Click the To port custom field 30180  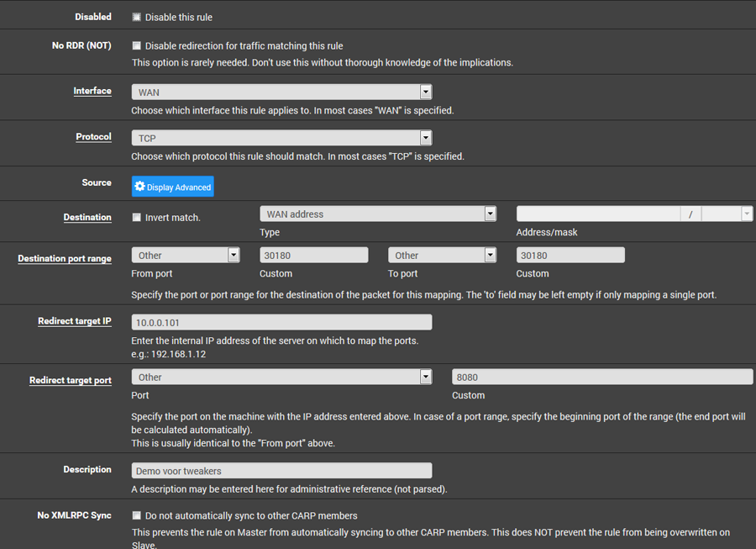pos(570,255)
